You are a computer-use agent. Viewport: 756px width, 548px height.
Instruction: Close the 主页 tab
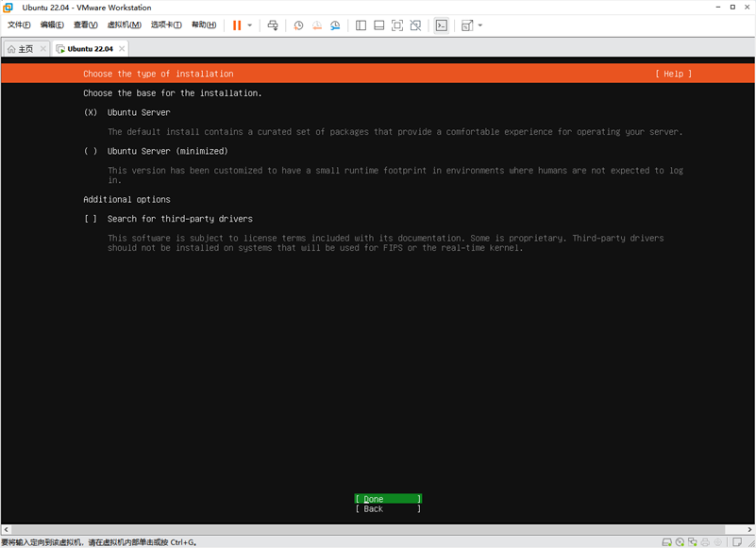pyautogui.click(x=42, y=49)
